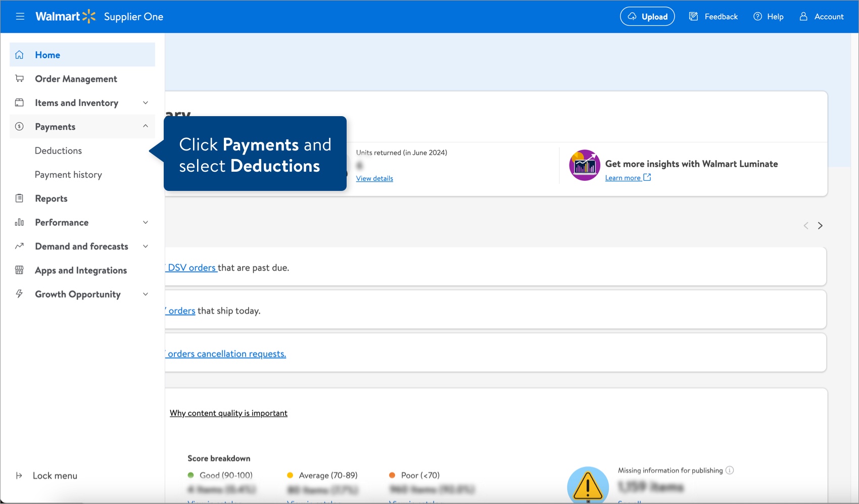Select Deductions under Payments
The image size is (859, 504).
click(x=58, y=150)
